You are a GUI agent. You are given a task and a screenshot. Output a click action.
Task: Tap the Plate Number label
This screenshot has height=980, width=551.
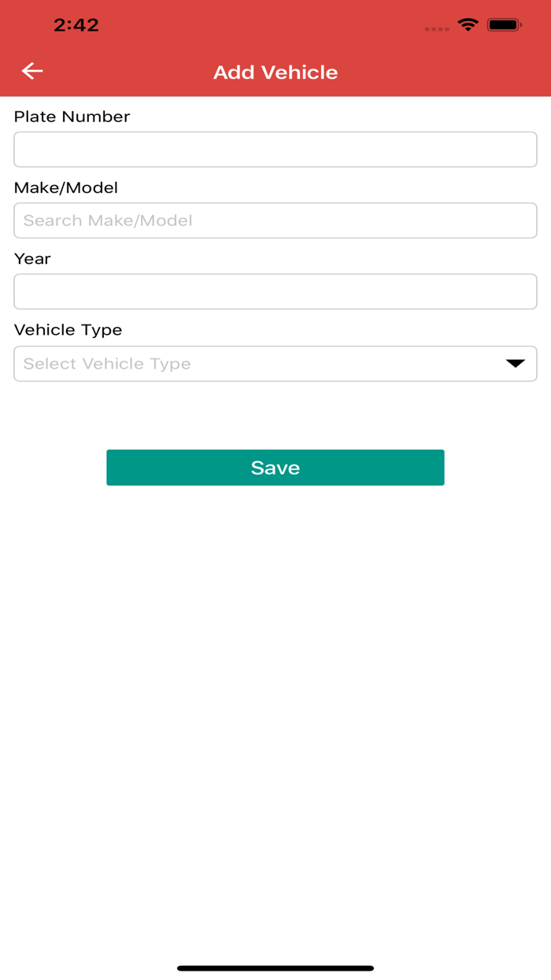72,117
